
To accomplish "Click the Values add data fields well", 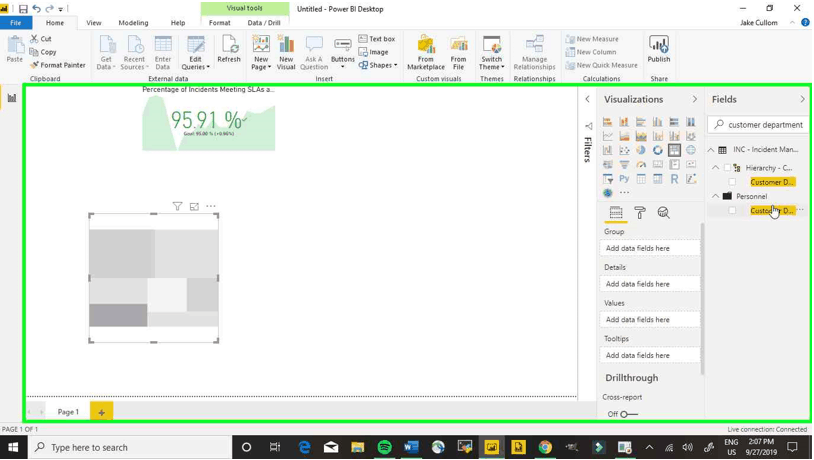I will [x=650, y=320].
